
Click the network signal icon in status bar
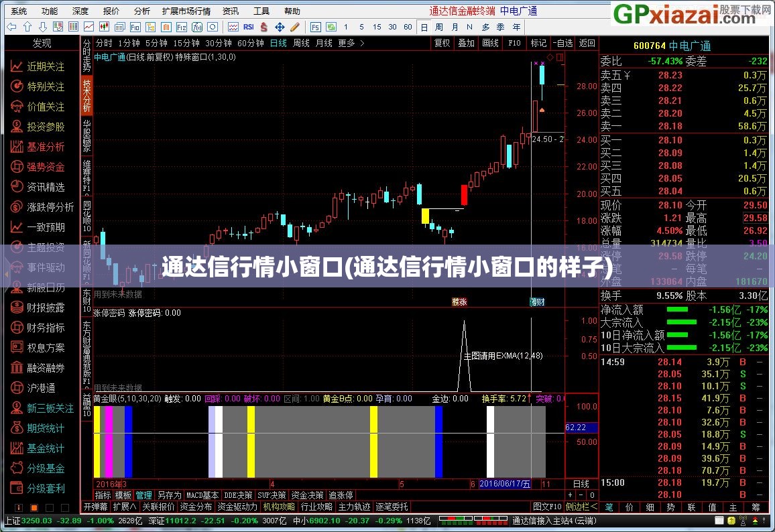point(743,521)
